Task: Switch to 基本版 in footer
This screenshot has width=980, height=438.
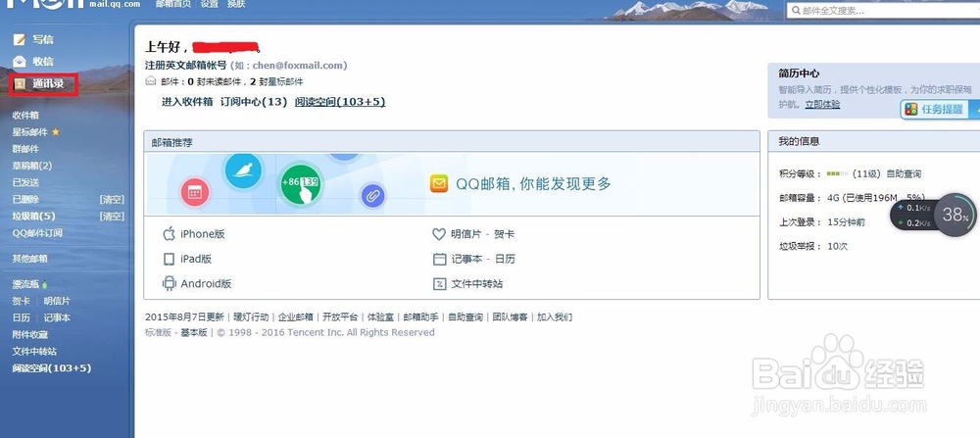Action: (194, 332)
